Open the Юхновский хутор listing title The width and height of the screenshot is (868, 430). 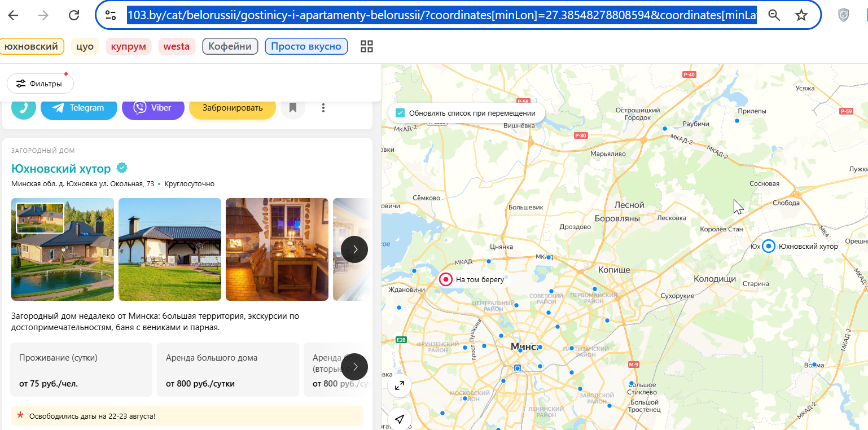pyautogui.click(x=62, y=168)
